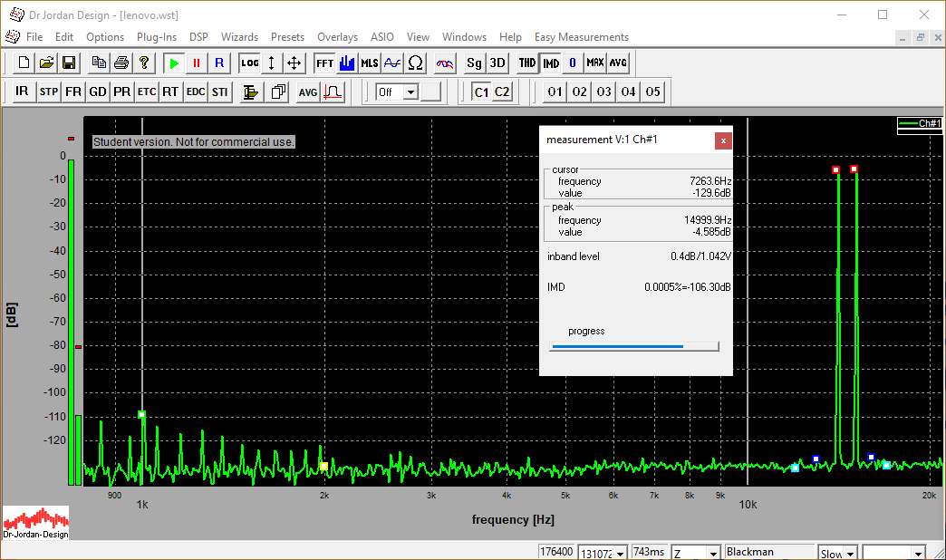Open the 3D waterfall view
Screen dimensions: 946x560
click(x=497, y=63)
